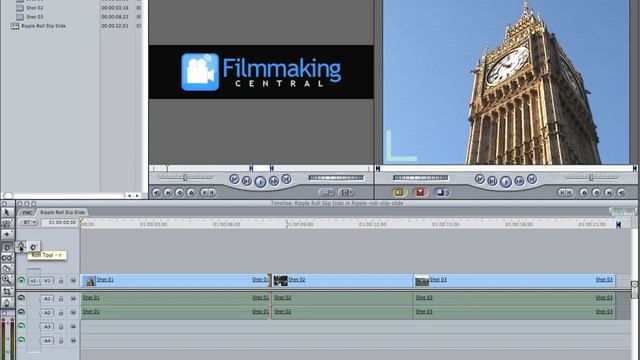Select the Razor Blade tool
The image size is (640, 360).
[x=7, y=269]
